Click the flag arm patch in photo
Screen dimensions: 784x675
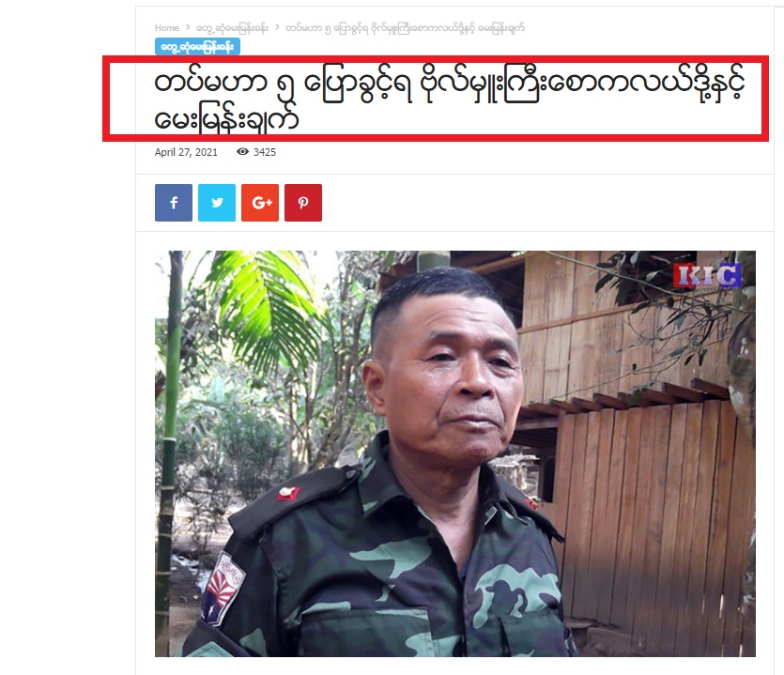(223, 590)
